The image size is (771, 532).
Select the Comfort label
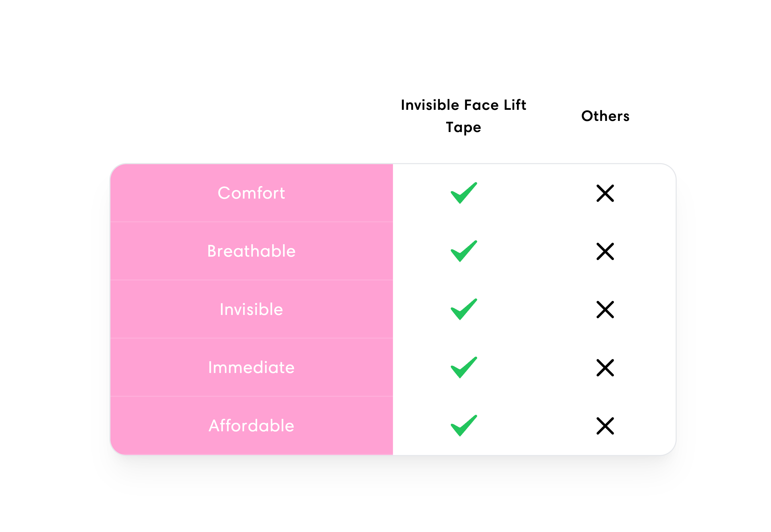click(251, 193)
